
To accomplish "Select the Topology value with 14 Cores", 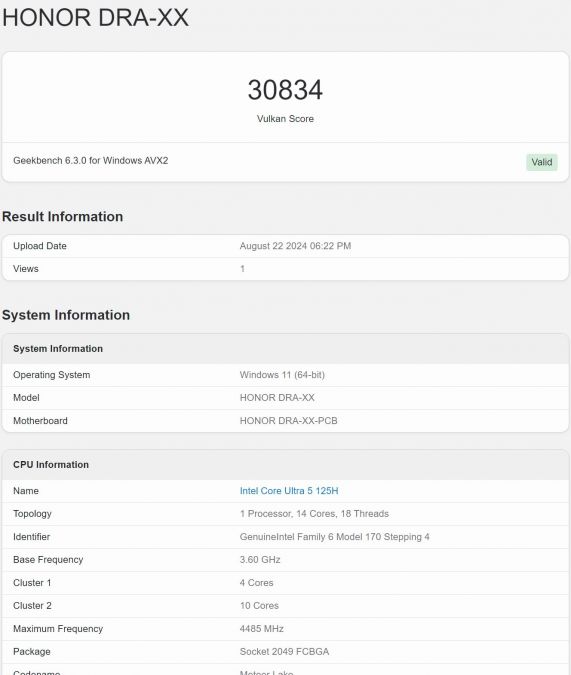I will (314, 514).
